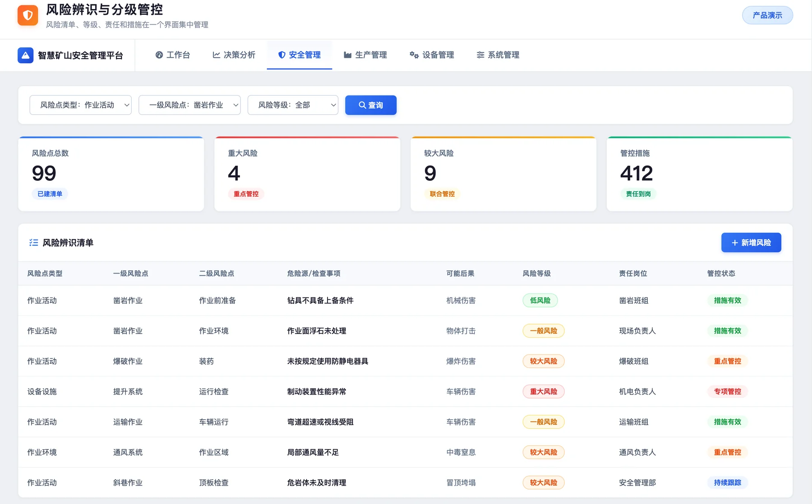Click the list icon beside 风险辨识清单

pos(33,243)
